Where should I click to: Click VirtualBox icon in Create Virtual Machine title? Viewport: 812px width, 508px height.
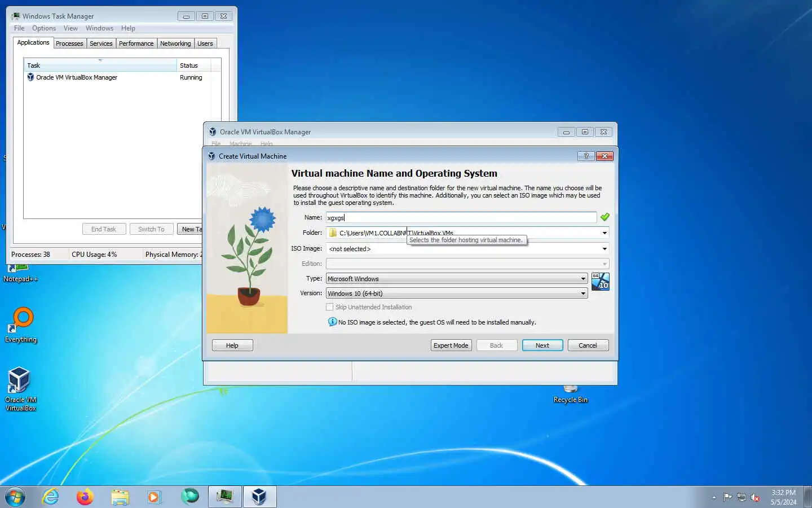click(x=211, y=156)
